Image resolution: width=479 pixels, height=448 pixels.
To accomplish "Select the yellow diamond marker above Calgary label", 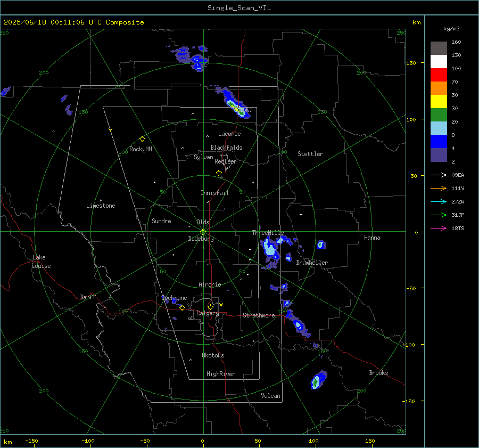I will 210,307.
